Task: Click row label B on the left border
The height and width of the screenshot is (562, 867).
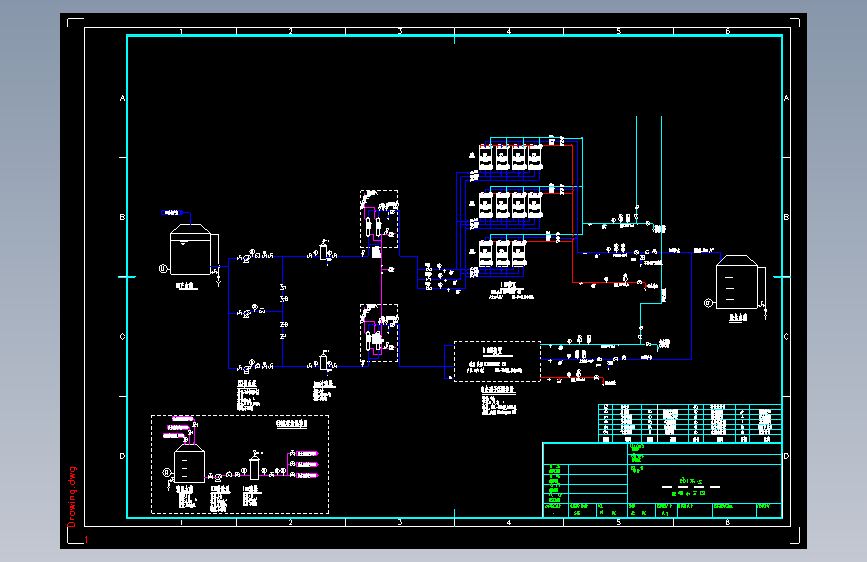Action: (x=122, y=217)
